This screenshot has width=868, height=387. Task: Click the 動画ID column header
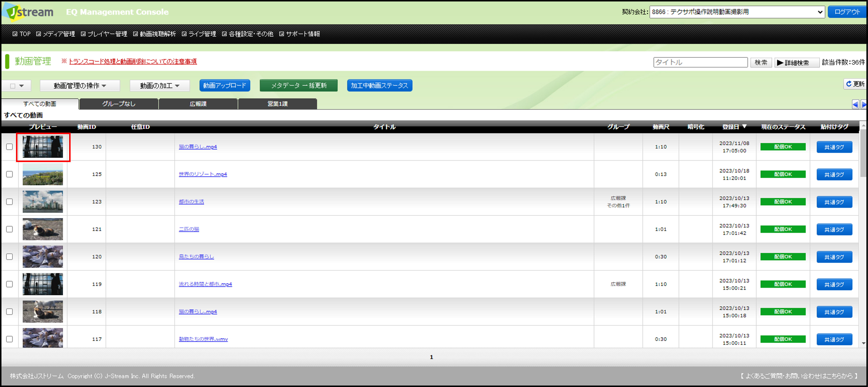coord(87,127)
